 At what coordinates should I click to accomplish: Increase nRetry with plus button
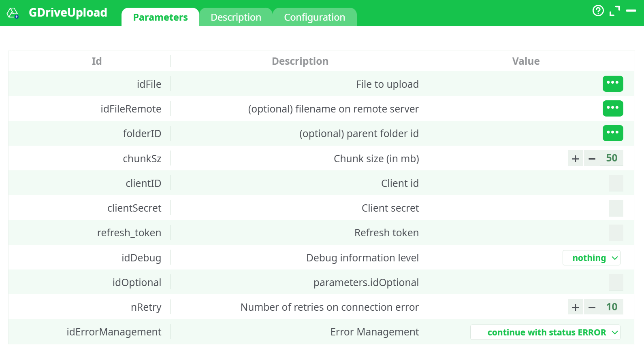coord(575,307)
